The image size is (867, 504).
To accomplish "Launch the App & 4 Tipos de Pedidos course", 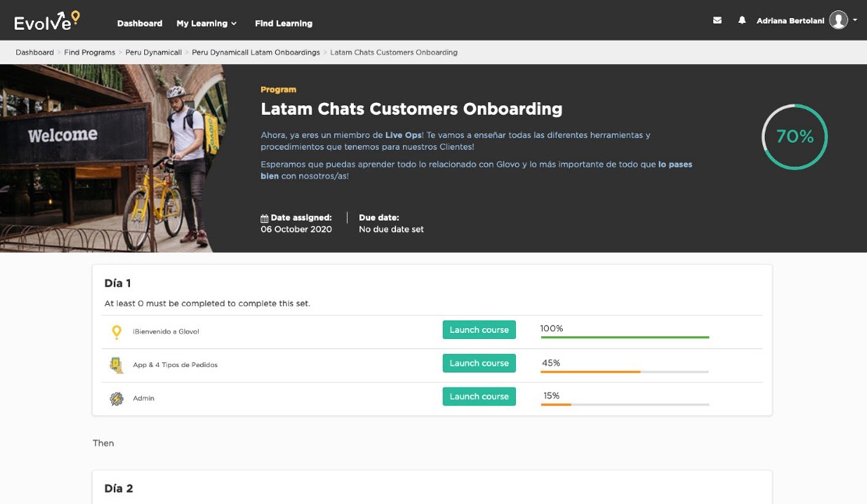I will coord(479,363).
